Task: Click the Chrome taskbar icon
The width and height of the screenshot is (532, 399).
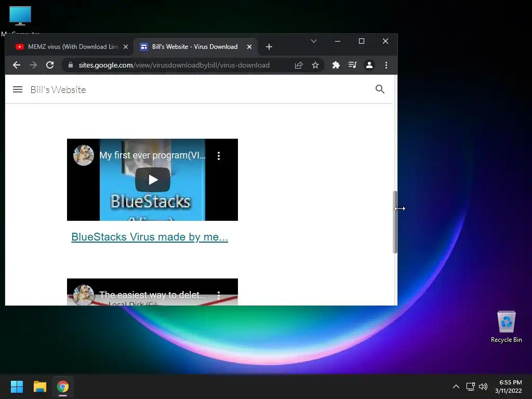Action: (63, 387)
